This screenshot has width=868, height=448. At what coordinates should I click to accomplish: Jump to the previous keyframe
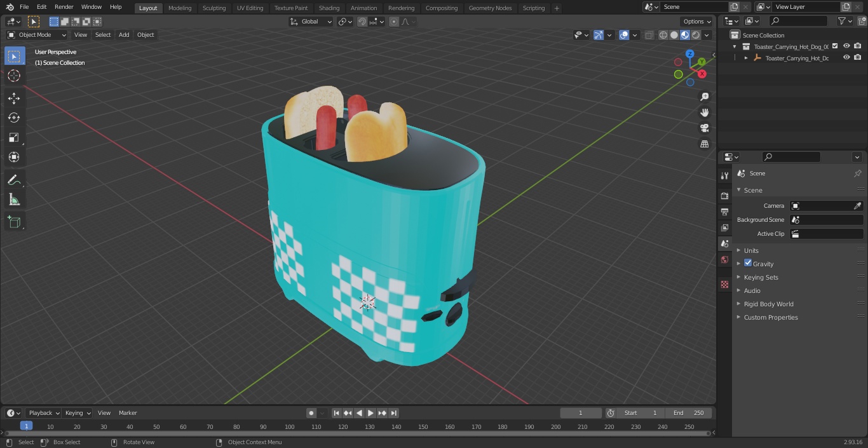tap(348, 413)
